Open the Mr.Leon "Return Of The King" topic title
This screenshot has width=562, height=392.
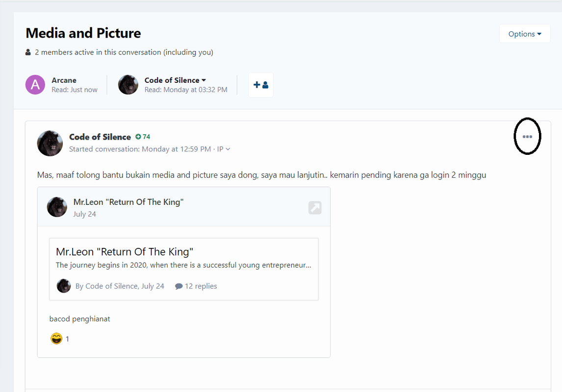[x=125, y=252]
